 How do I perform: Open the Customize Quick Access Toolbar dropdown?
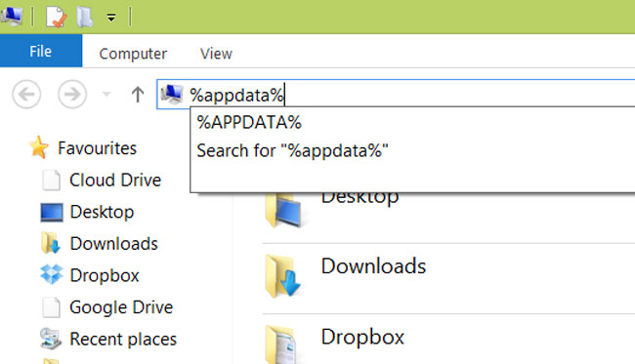(111, 18)
